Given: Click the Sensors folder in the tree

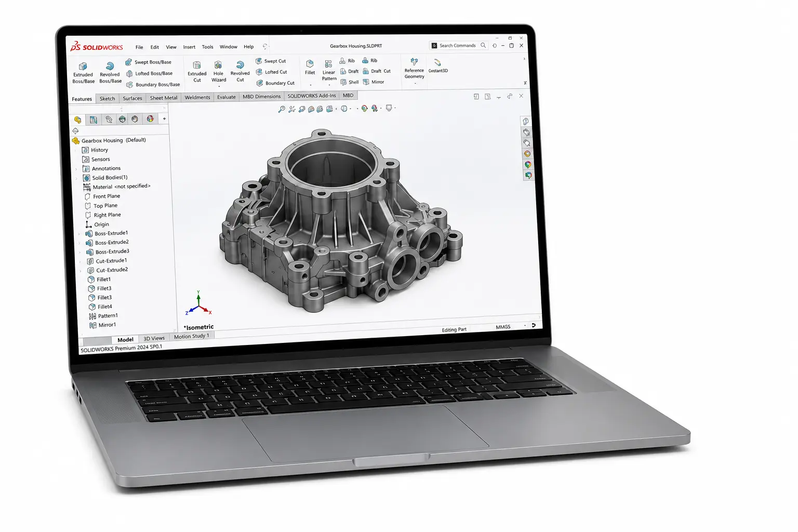Looking at the screenshot, I should click(x=96, y=159).
